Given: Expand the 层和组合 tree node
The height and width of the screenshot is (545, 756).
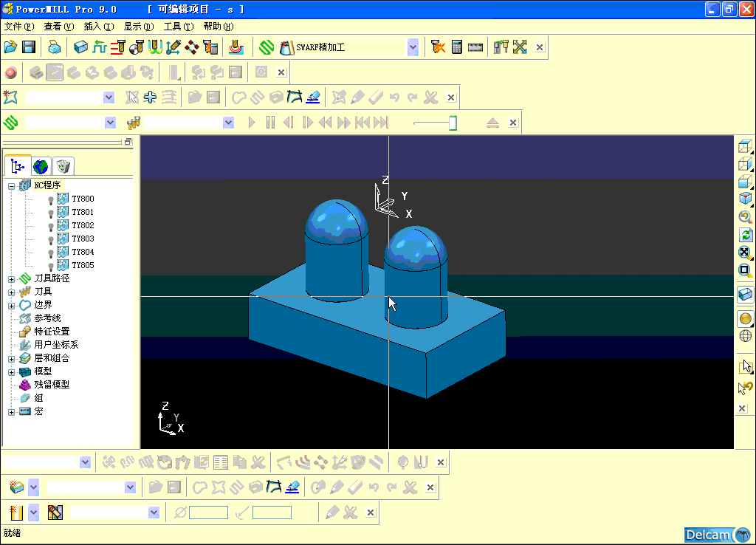Looking at the screenshot, I should point(12,359).
